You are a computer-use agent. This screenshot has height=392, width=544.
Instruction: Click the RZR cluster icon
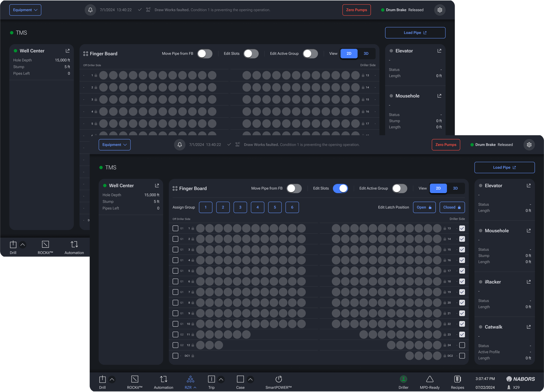point(190,379)
